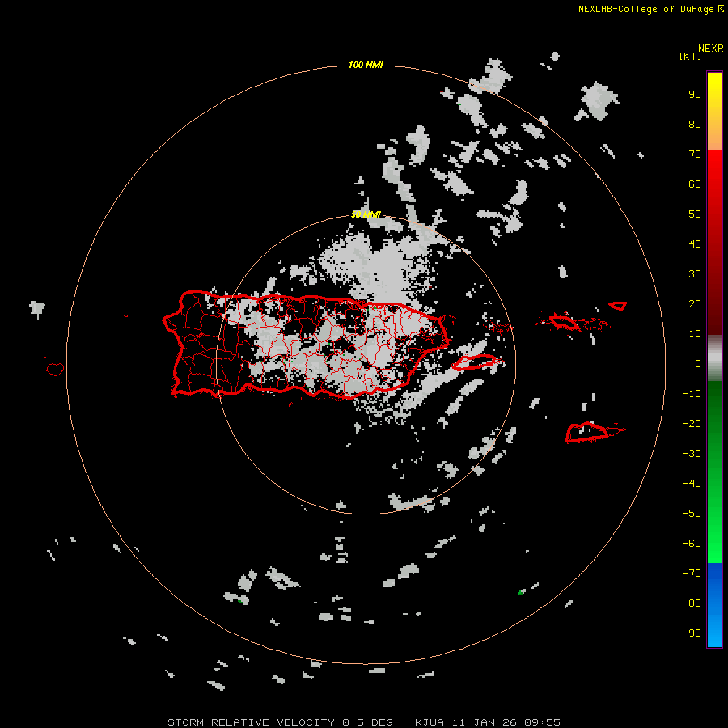Image resolution: width=728 pixels, height=728 pixels.
Task: Click the -20 knot scale label
Action: pos(692,424)
